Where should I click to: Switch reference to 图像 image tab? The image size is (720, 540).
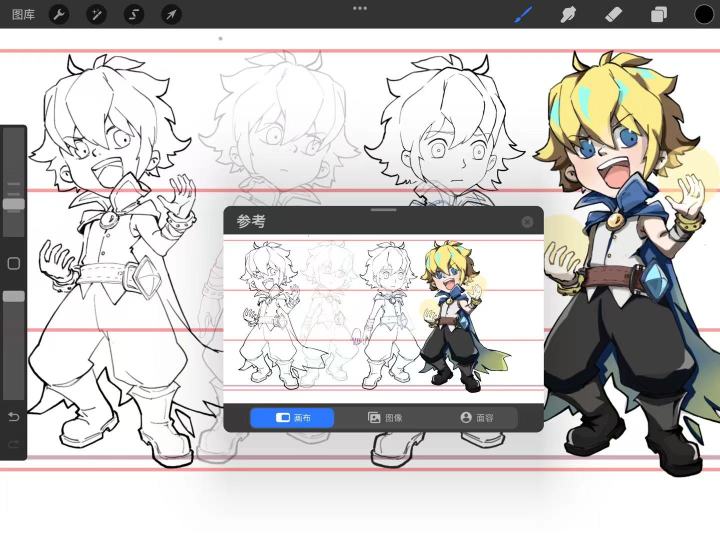tap(384, 418)
